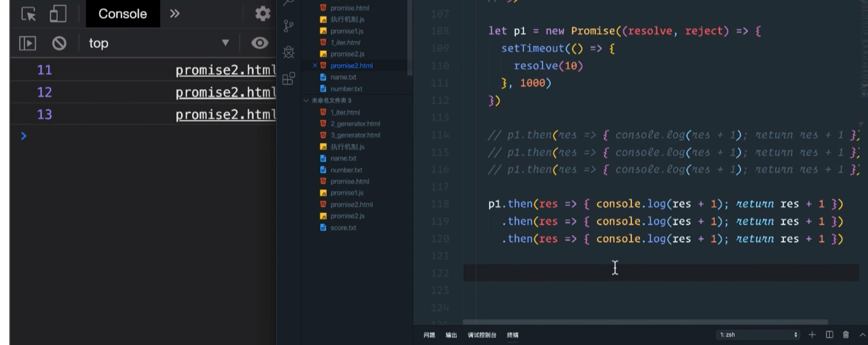Open name.txt under 未命名文件夹 3

[343, 158]
